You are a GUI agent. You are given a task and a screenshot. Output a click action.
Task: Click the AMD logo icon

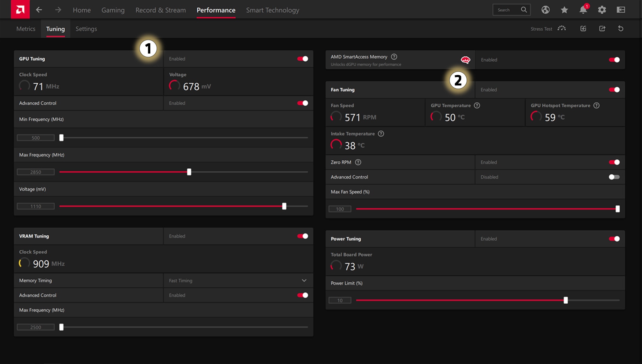[x=20, y=9]
